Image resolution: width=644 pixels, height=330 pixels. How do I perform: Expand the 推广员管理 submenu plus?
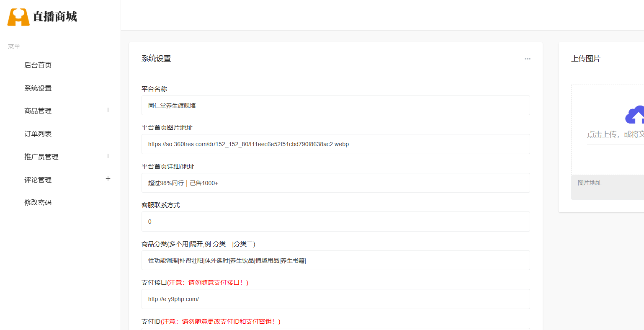tap(108, 156)
